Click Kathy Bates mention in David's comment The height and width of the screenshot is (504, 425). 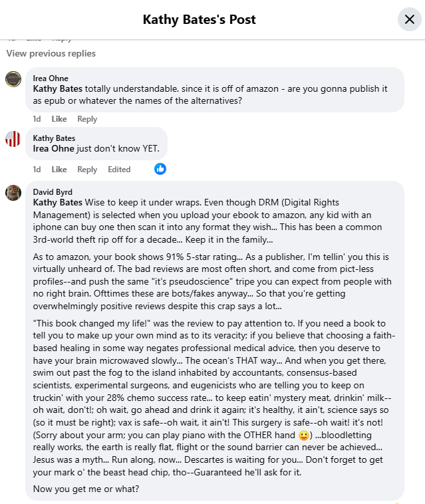pyautogui.click(x=58, y=202)
